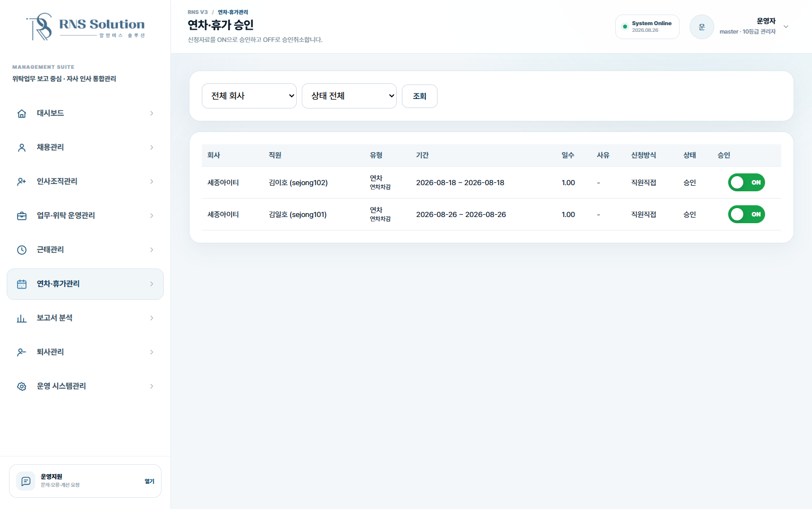Expand the 채용관리 menu chevron
This screenshot has width=812, height=509.
151,148
